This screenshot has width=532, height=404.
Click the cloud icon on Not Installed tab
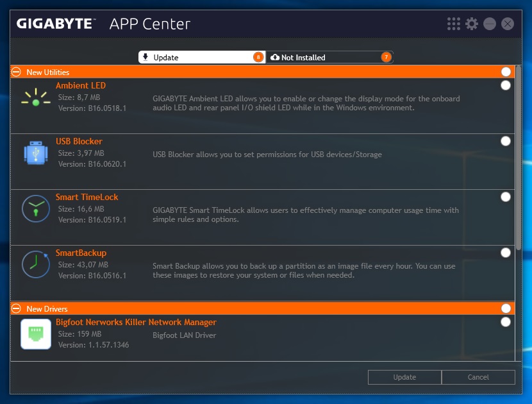click(x=275, y=57)
